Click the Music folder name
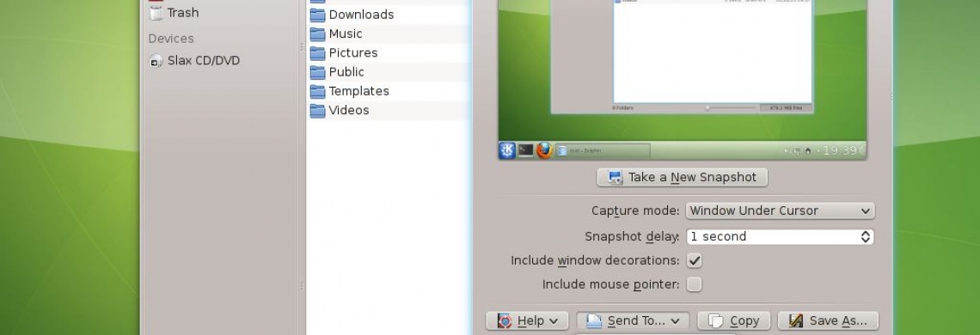This screenshot has width=980, height=335. point(346,33)
